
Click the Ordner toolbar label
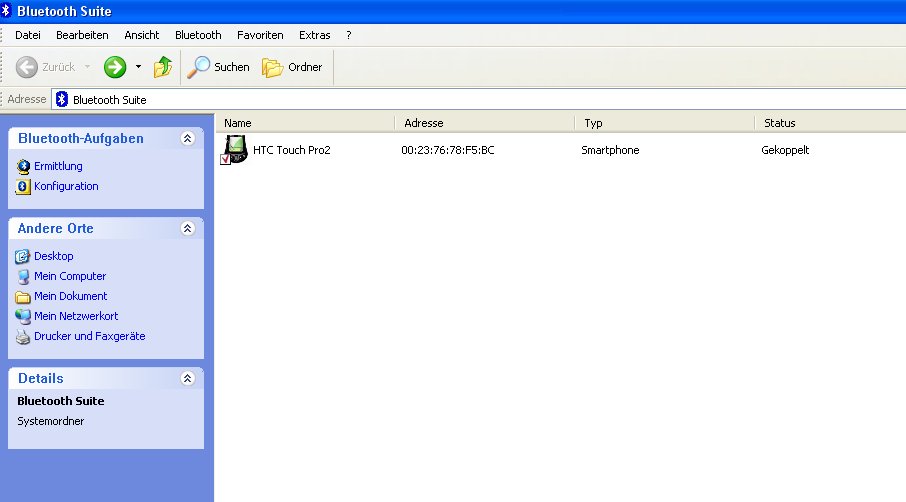pyautogui.click(x=305, y=67)
